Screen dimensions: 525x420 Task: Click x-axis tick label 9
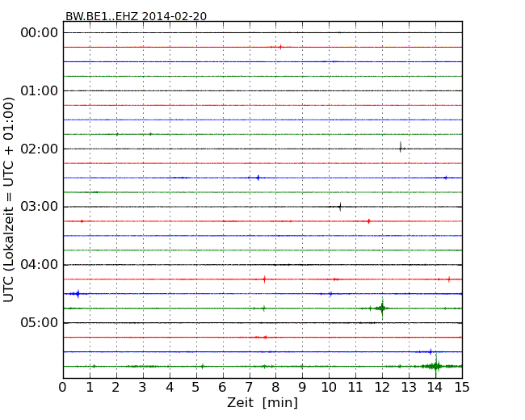coord(302,387)
